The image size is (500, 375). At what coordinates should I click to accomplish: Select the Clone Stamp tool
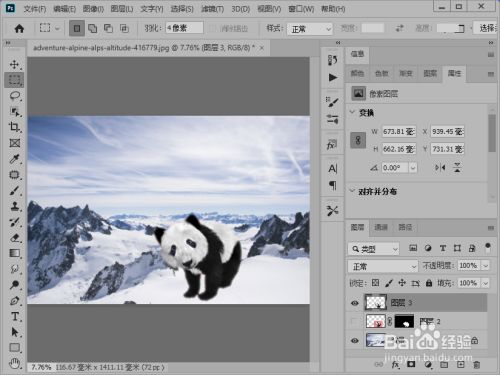[14, 206]
